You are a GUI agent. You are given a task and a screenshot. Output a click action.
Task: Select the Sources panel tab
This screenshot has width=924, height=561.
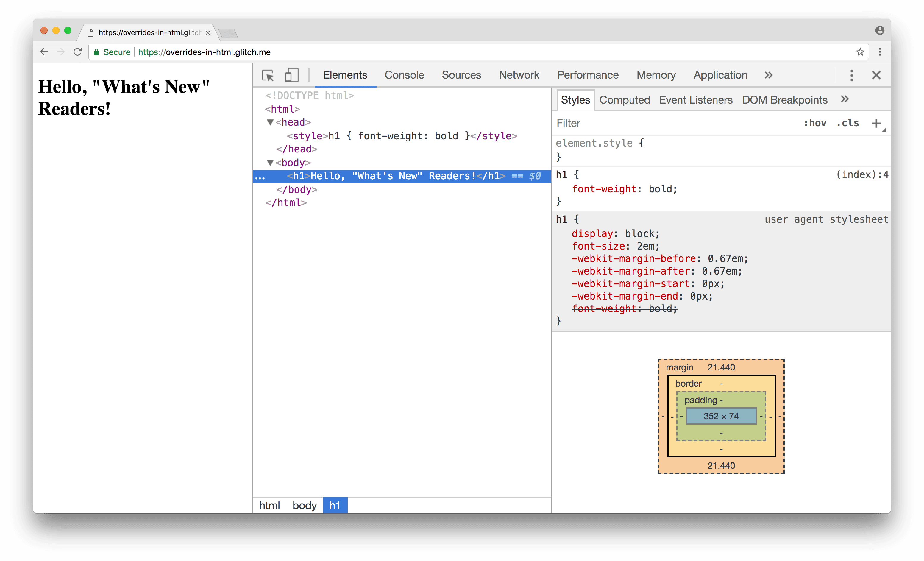(x=461, y=74)
